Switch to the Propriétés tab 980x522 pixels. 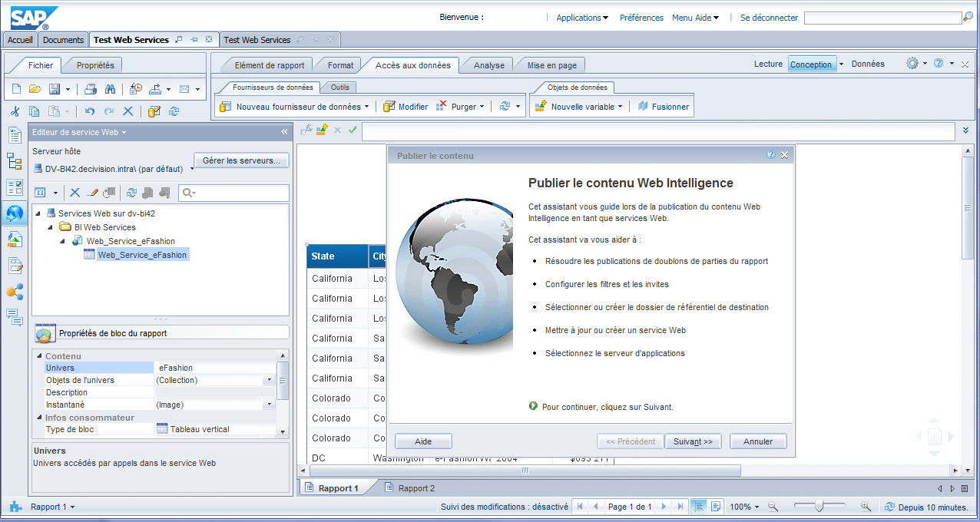coord(95,66)
